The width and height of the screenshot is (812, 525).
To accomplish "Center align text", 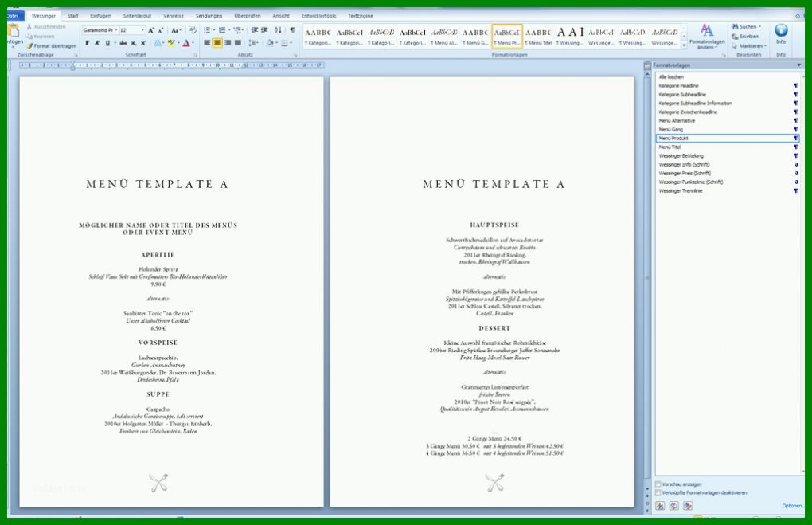I will tap(217, 43).
